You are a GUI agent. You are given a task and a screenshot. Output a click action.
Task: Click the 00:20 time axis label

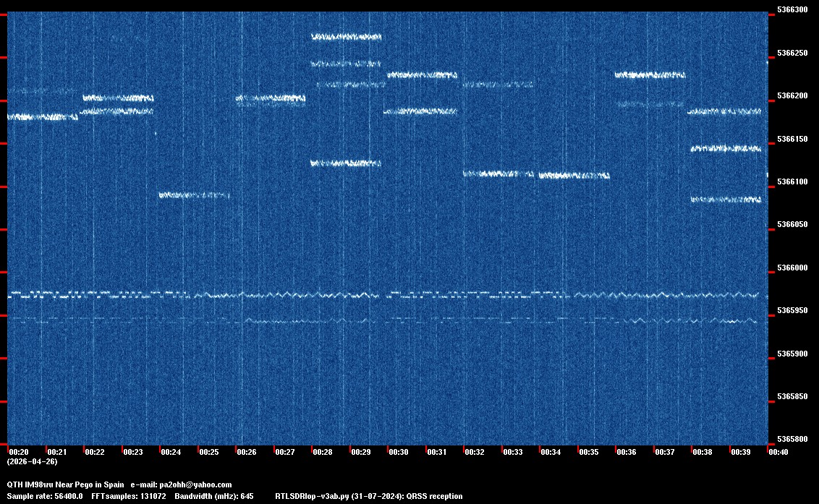(x=19, y=452)
